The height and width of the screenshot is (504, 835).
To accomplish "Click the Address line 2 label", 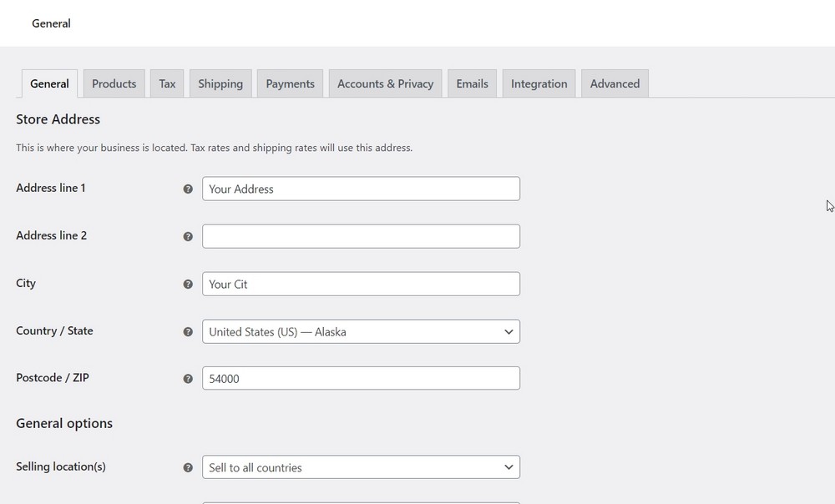I will point(51,235).
